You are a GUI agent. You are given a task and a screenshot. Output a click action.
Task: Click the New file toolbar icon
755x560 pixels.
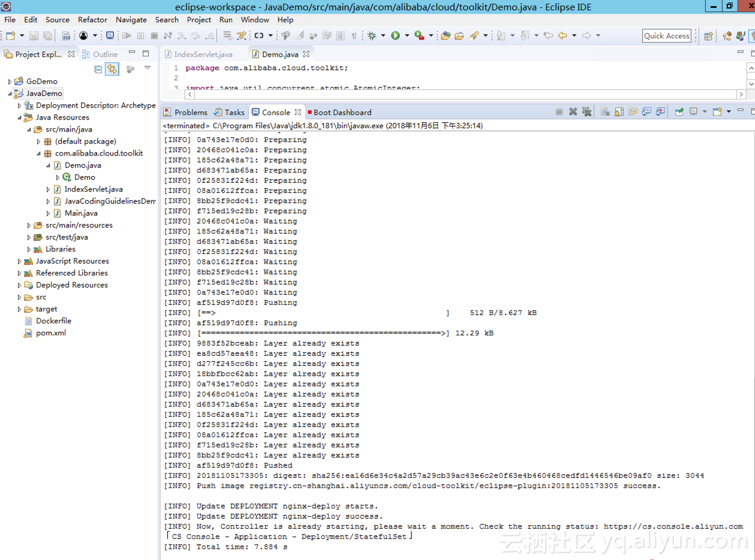11,36
